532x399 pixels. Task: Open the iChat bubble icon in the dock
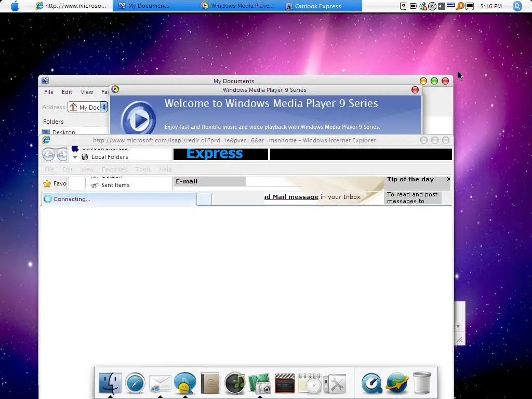coord(185,383)
